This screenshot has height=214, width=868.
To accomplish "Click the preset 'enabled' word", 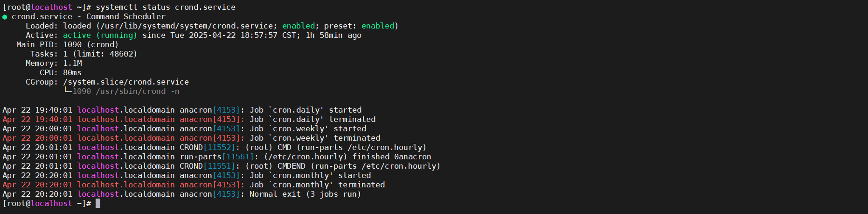I will click(x=378, y=26).
